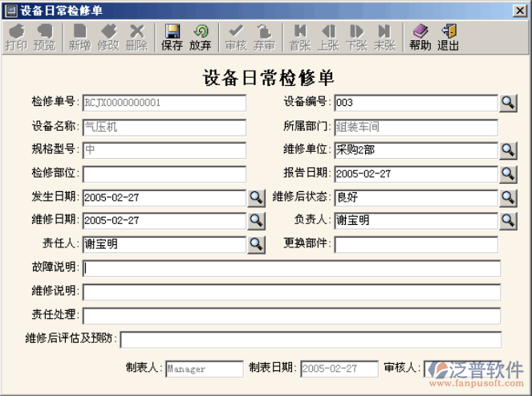Click the New (新增) toolbar icon
The width and height of the screenshot is (532, 396).
click(79, 37)
